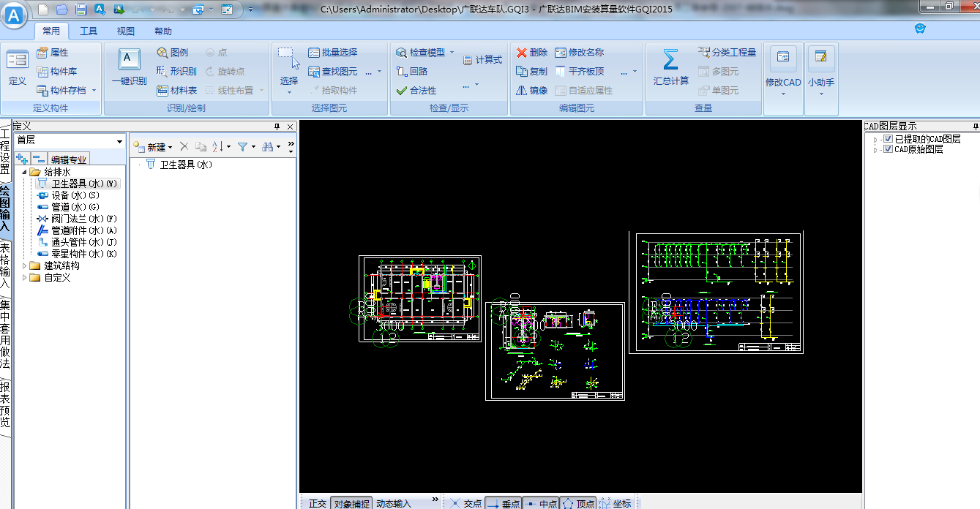Click the 属性 (Properties) ribbon icon
980x509 pixels.
coord(53,53)
